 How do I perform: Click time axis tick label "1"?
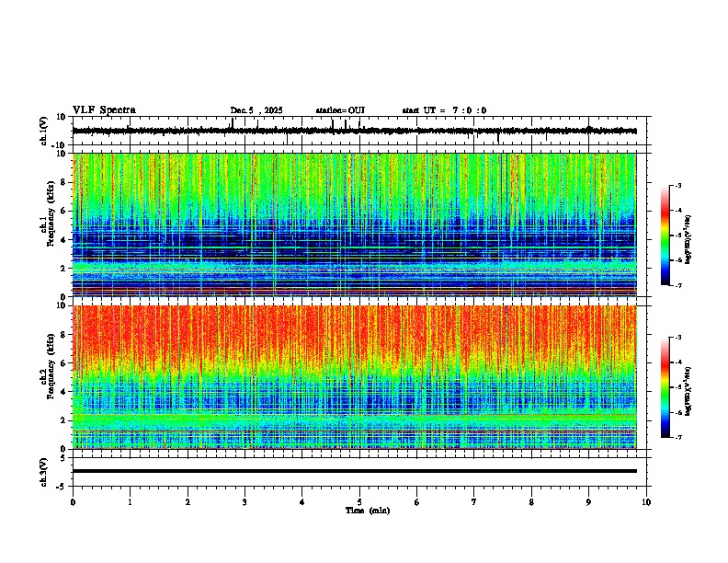[130, 502]
